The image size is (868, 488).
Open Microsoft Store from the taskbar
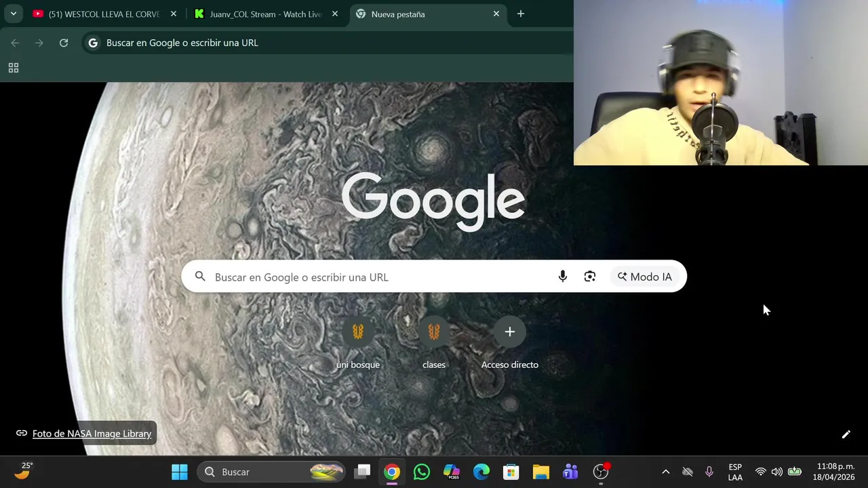(511, 472)
